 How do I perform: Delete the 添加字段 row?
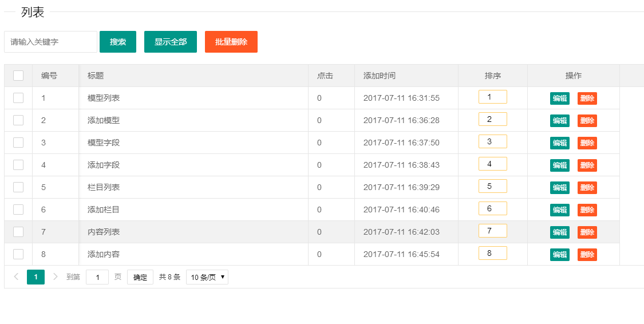[x=587, y=165]
